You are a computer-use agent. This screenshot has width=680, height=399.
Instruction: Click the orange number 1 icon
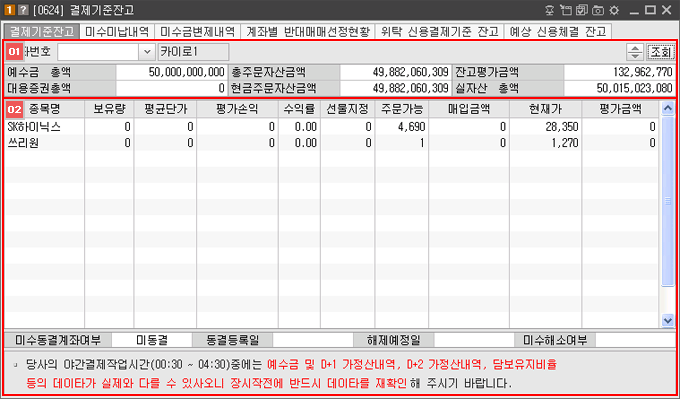[x=8, y=10]
